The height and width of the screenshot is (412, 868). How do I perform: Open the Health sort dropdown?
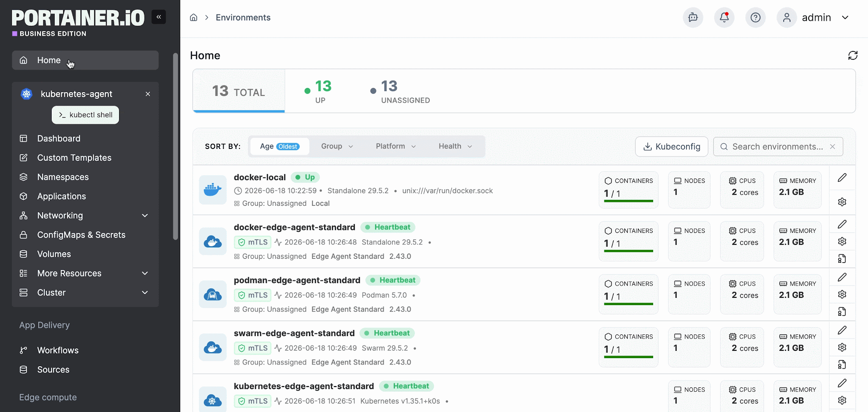click(x=455, y=146)
